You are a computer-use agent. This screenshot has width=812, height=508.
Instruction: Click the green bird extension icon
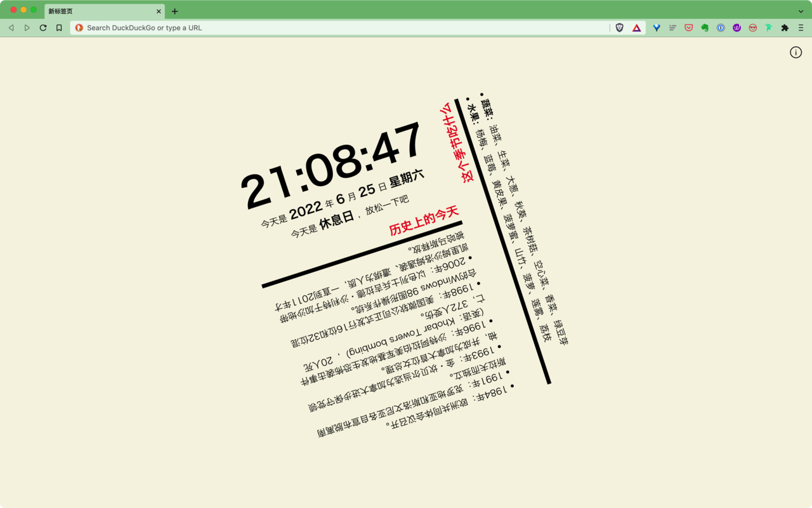click(768, 28)
